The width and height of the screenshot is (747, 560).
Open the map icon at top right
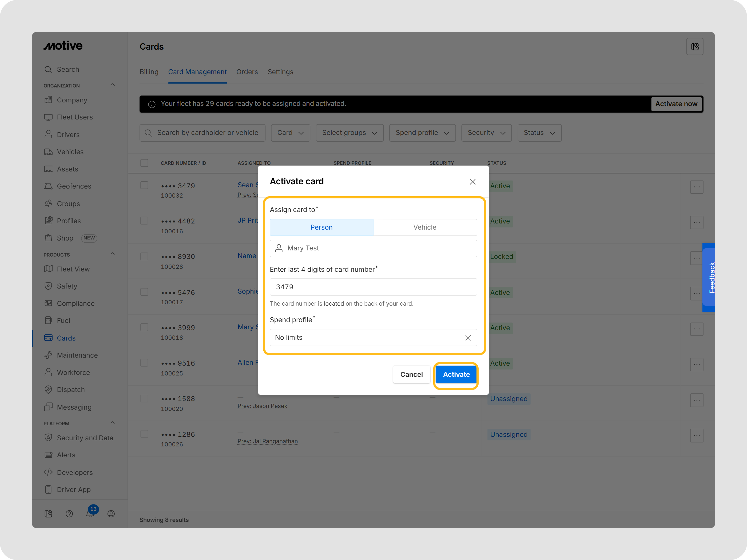click(x=695, y=47)
